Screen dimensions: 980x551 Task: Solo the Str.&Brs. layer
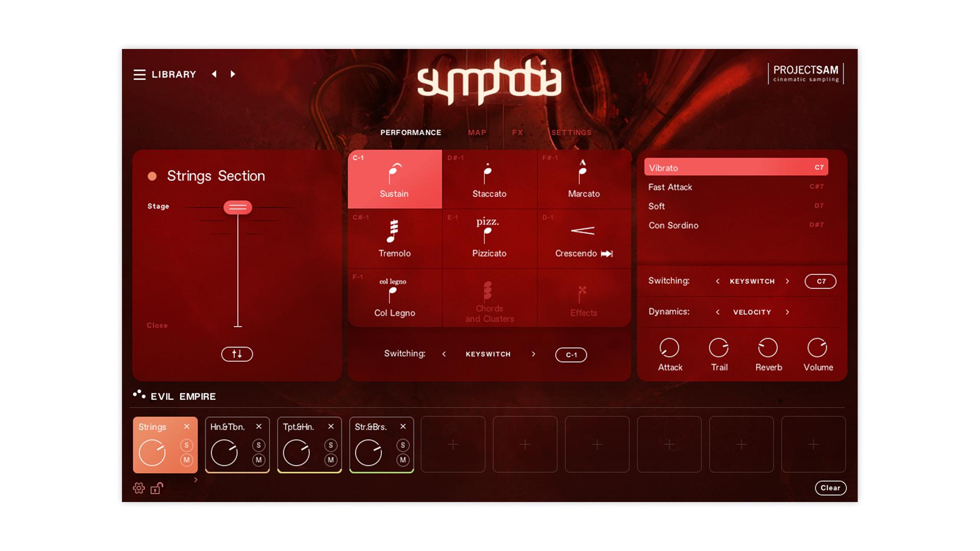point(403,445)
